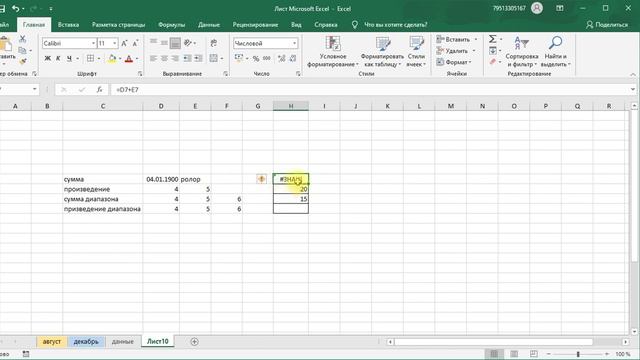Click the zoom slider handle
Screen dimensions: 640x360
point(578,354)
